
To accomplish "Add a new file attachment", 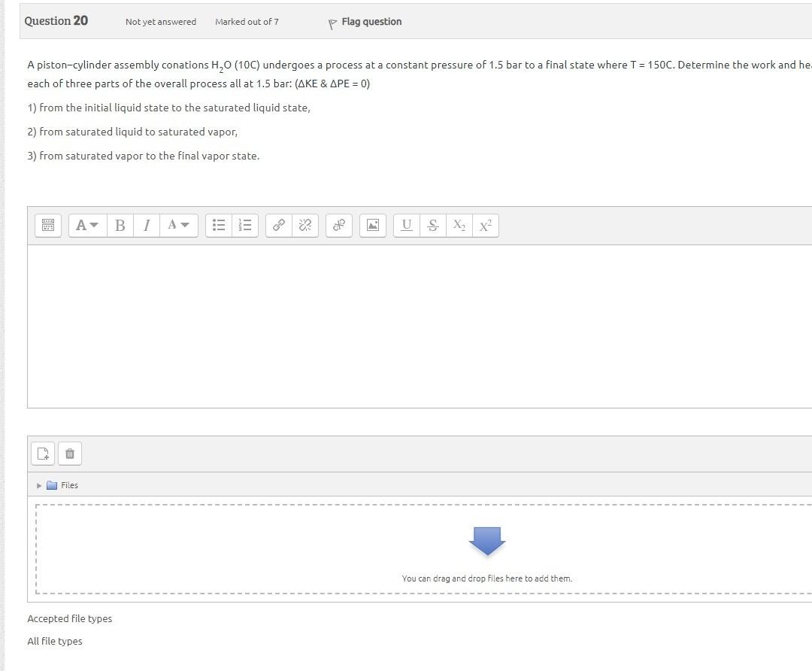I will click(43, 454).
